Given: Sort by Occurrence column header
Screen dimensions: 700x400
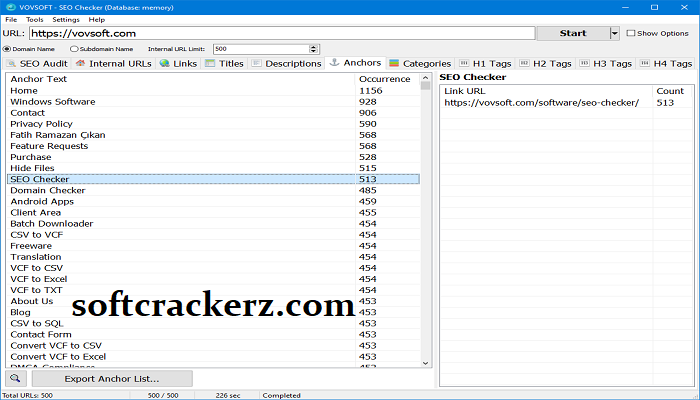Looking at the screenshot, I should (388, 79).
